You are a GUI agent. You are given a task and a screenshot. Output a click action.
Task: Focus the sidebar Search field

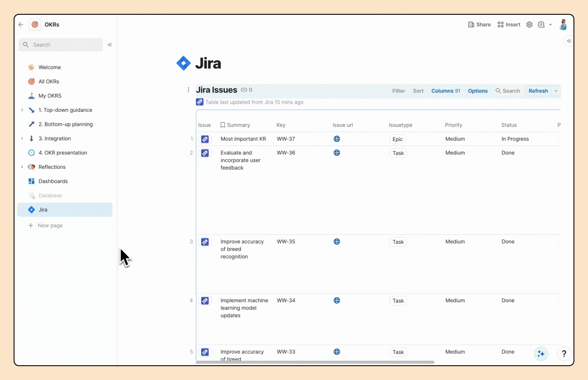60,45
